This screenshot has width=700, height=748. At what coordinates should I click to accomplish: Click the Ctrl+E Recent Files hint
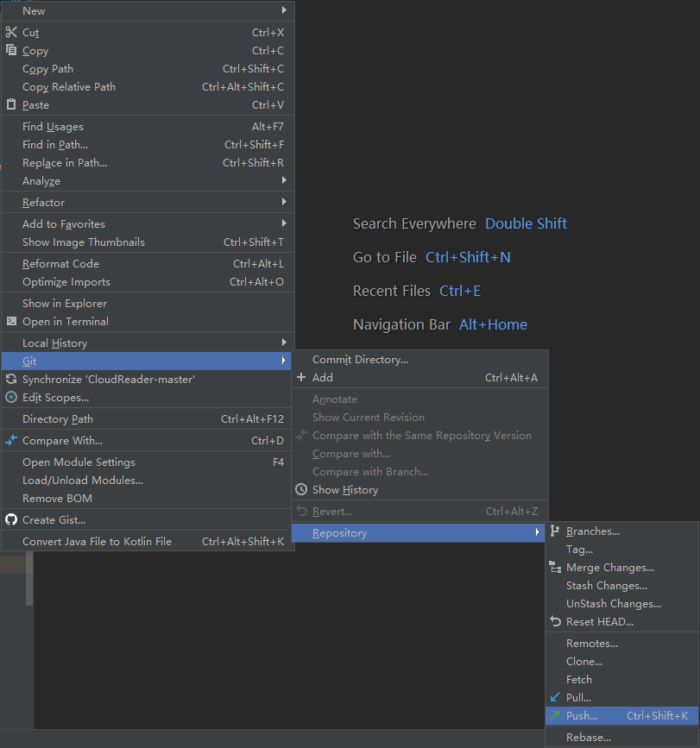tap(459, 291)
